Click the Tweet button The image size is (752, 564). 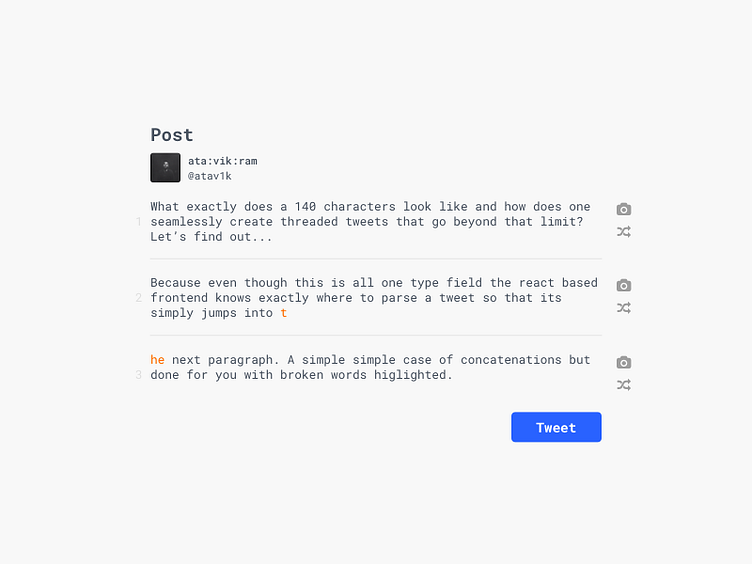(556, 427)
